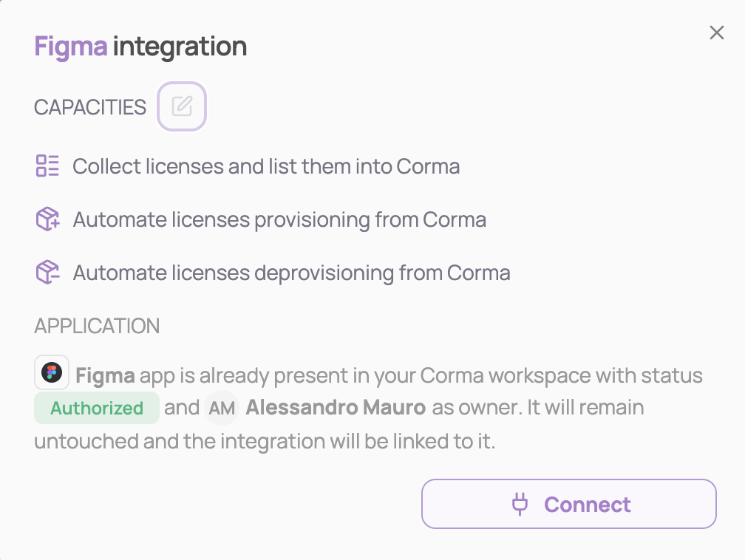Viewport: 745px width, 560px height.
Task: Click the "Automate licenses provisioning" text
Action: [x=279, y=219]
